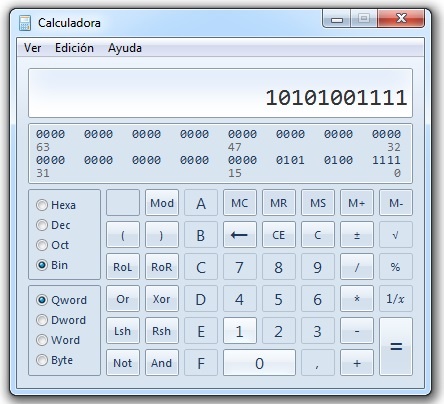Open the Ayuda menu
Screen dimensions: 444x404
[125, 48]
